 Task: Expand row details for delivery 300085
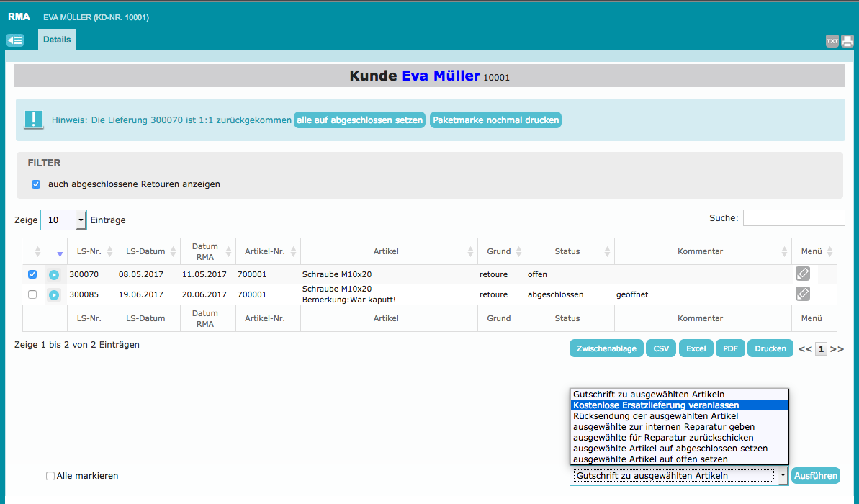[x=54, y=294]
